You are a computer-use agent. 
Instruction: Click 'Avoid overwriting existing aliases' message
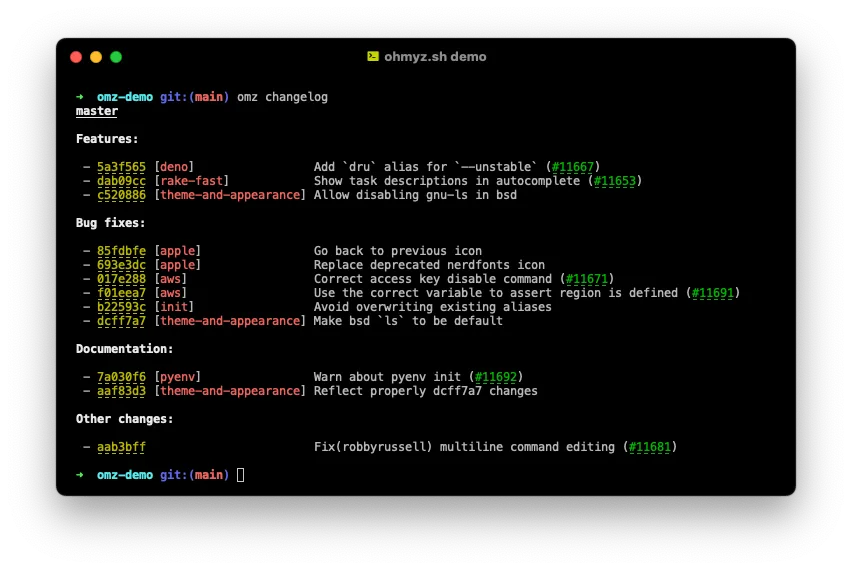pyautogui.click(x=433, y=307)
